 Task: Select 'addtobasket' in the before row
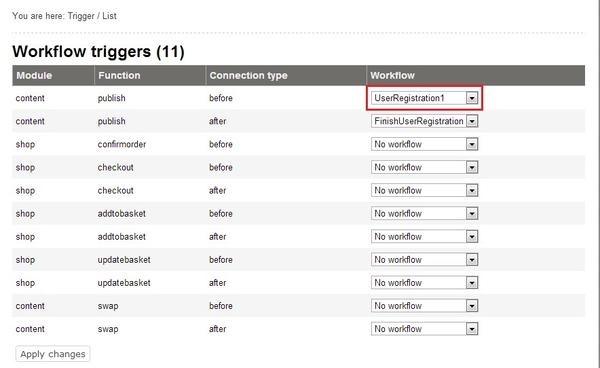pos(122,213)
